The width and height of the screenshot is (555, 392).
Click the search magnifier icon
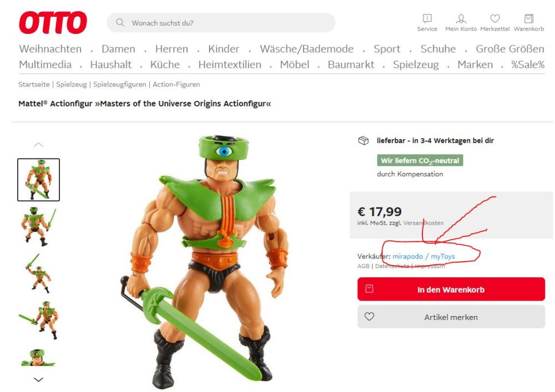pyautogui.click(x=120, y=23)
